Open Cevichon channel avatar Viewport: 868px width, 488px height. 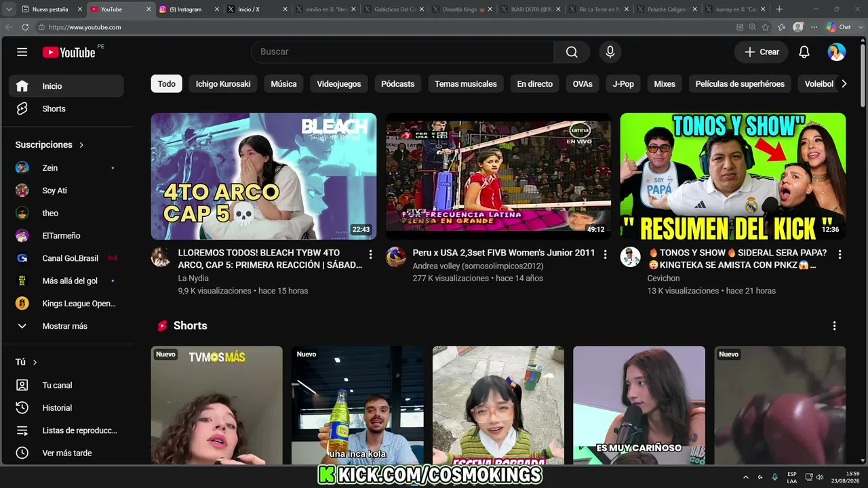(630, 257)
